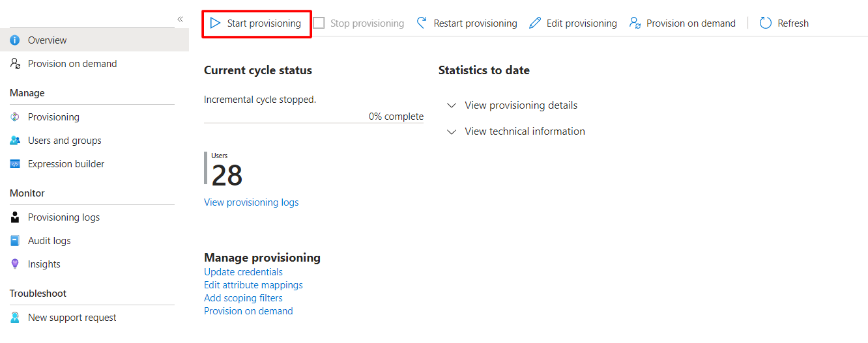
Task: Expand View provisioning details
Action: point(521,105)
